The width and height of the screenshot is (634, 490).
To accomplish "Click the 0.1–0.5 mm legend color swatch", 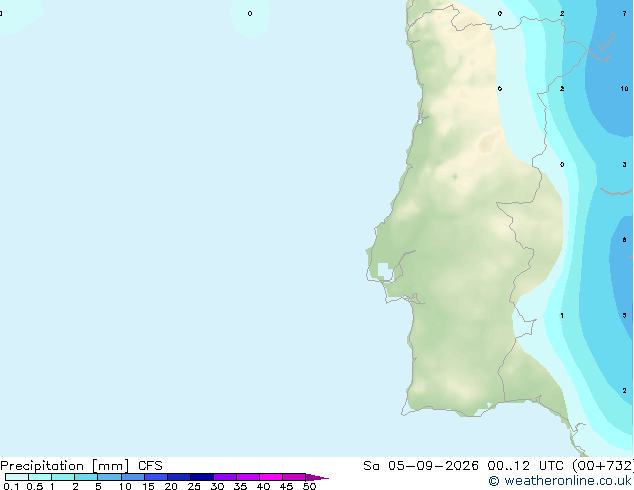I will click(x=17, y=477).
